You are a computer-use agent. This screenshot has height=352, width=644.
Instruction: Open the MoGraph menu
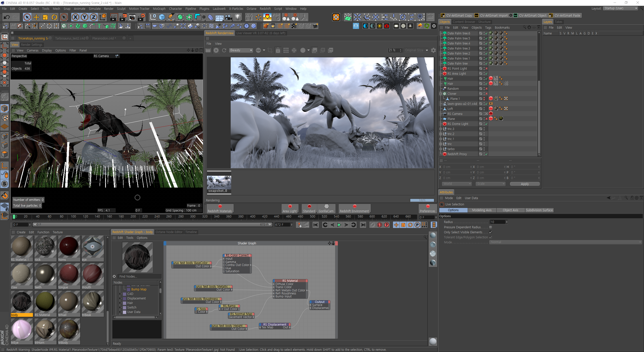click(x=159, y=9)
